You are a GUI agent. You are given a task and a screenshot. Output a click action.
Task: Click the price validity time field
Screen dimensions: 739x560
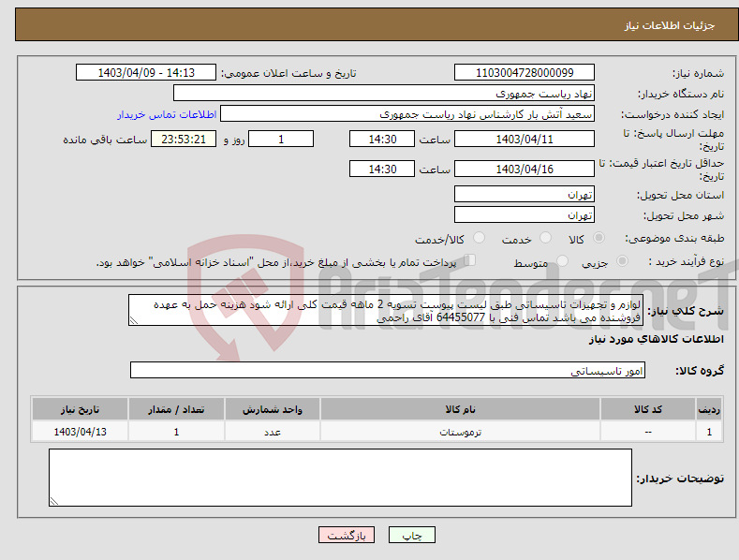click(382, 169)
